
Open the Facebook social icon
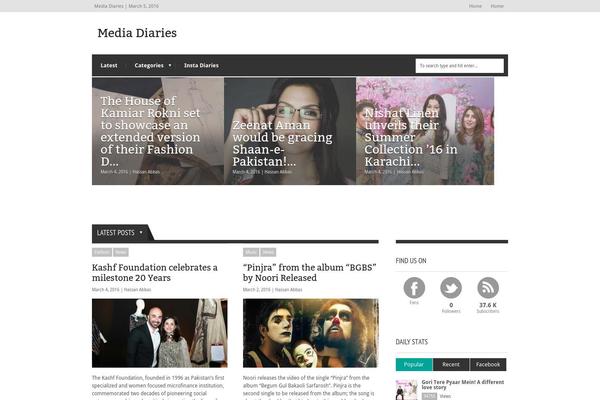click(x=414, y=288)
